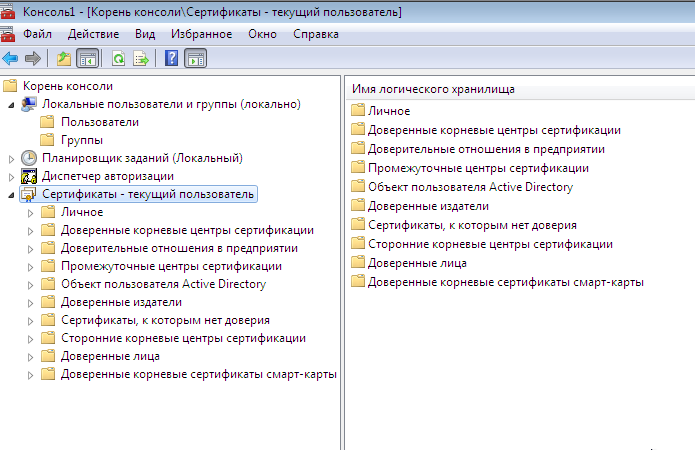Select Доверенные корневые сертификаты смарт-карты in right pane
This screenshot has width=695, height=450.
tap(506, 282)
